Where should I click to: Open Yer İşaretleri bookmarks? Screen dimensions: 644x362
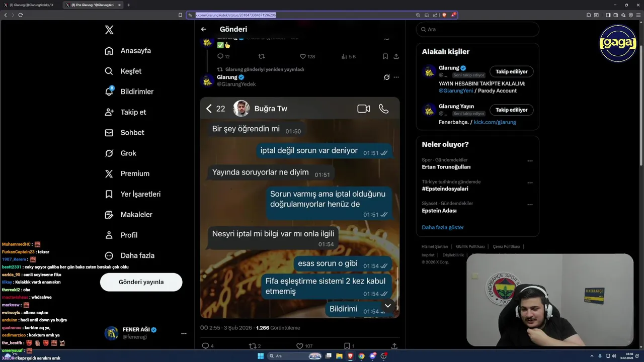[132, 194]
